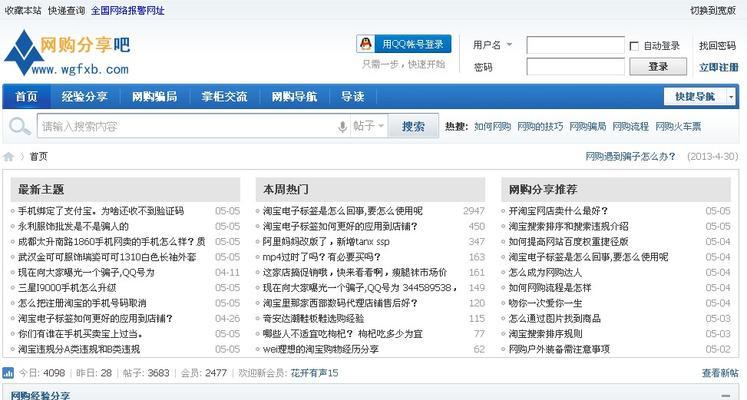
Task: Open topic 三星I9000手机怎么升级
Action: (67, 288)
